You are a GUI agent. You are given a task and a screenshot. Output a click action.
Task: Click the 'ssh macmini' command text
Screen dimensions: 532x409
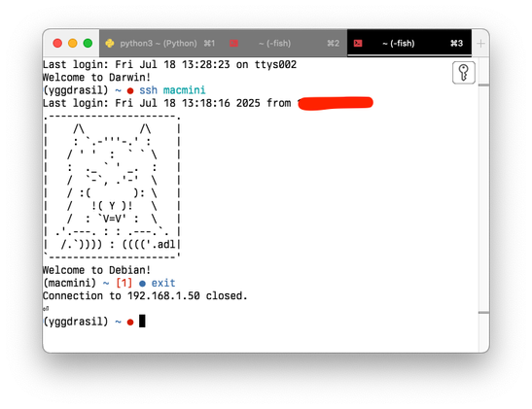tap(172, 90)
